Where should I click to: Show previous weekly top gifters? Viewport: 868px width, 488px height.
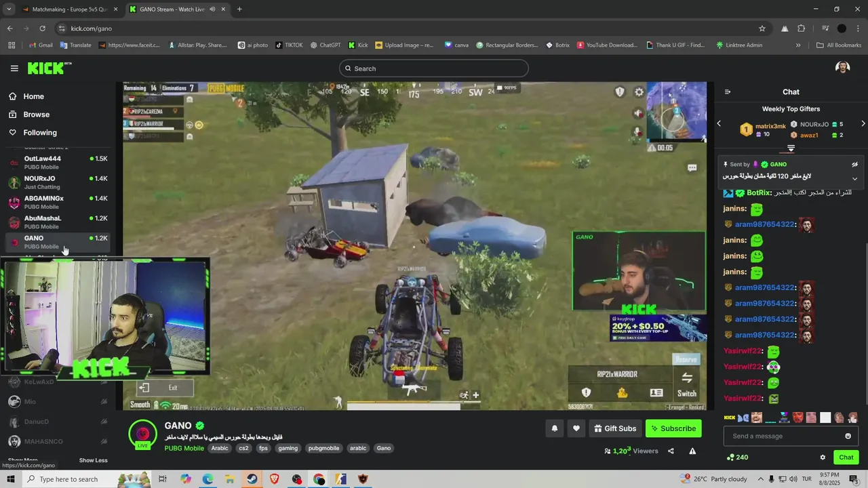tap(719, 124)
